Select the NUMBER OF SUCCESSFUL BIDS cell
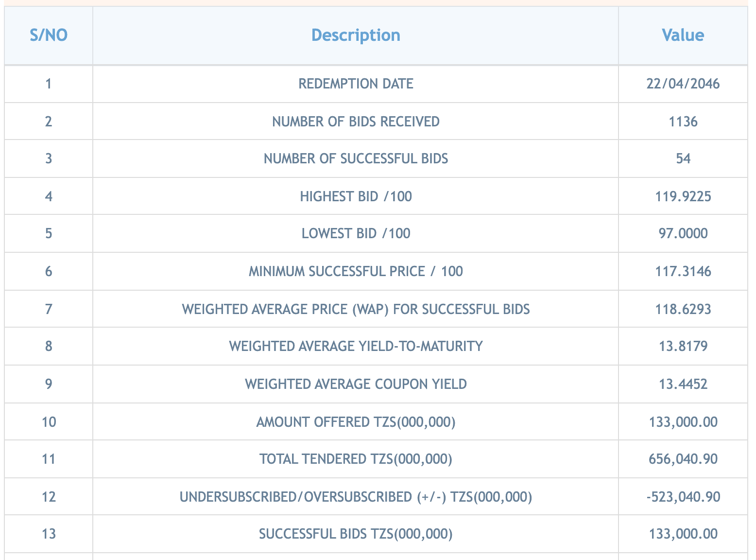The width and height of the screenshot is (756, 560). (x=356, y=158)
